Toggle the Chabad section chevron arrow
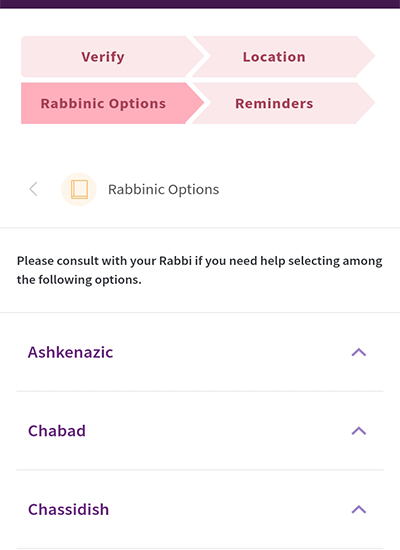This screenshot has width=400, height=550. point(359,431)
